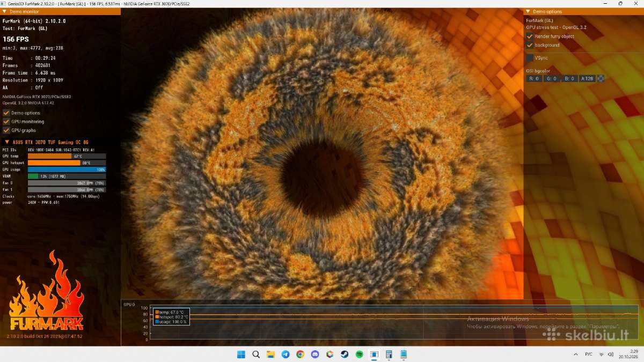The height and width of the screenshot is (362, 644).
Task: Click the PCI IDs DEV:10DE-2484 line
Action: 49,150
